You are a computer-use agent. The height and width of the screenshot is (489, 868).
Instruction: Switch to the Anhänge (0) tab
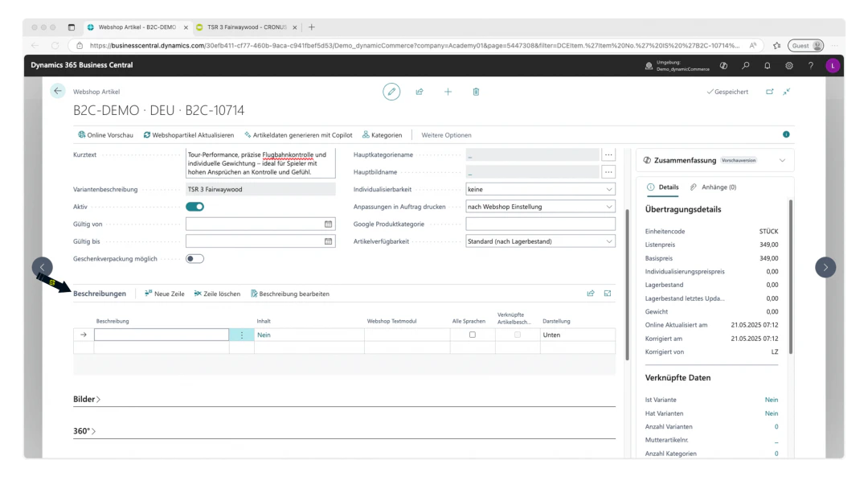point(713,187)
